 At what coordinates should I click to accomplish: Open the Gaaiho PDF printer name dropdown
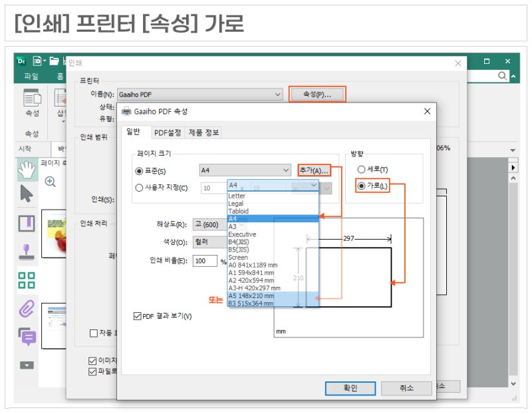pos(279,94)
